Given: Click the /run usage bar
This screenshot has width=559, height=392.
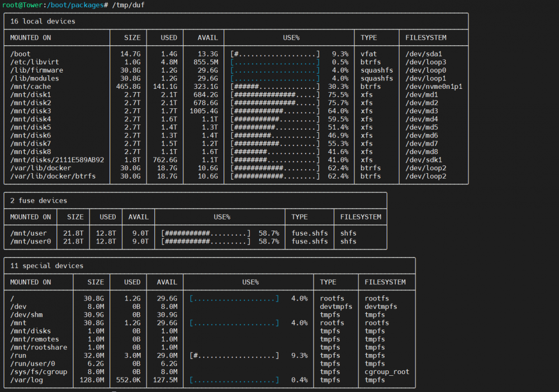Looking at the screenshot, I should [x=234, y=355].
